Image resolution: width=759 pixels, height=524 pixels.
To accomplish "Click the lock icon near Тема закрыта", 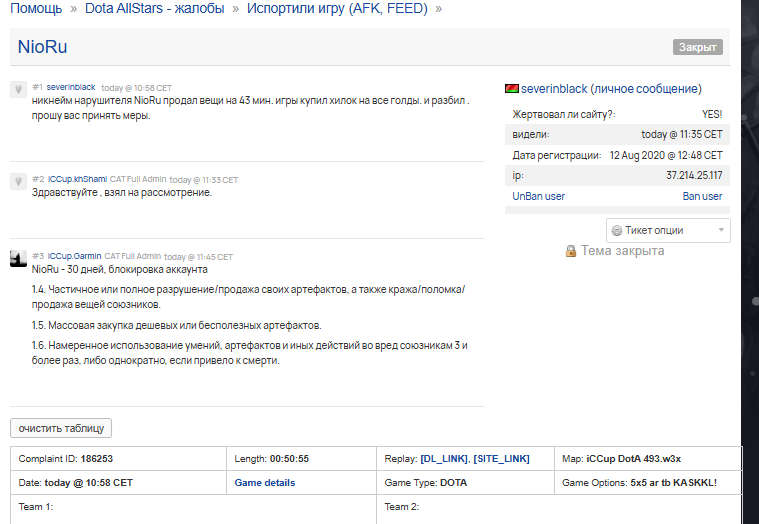I will coord(571,251).
